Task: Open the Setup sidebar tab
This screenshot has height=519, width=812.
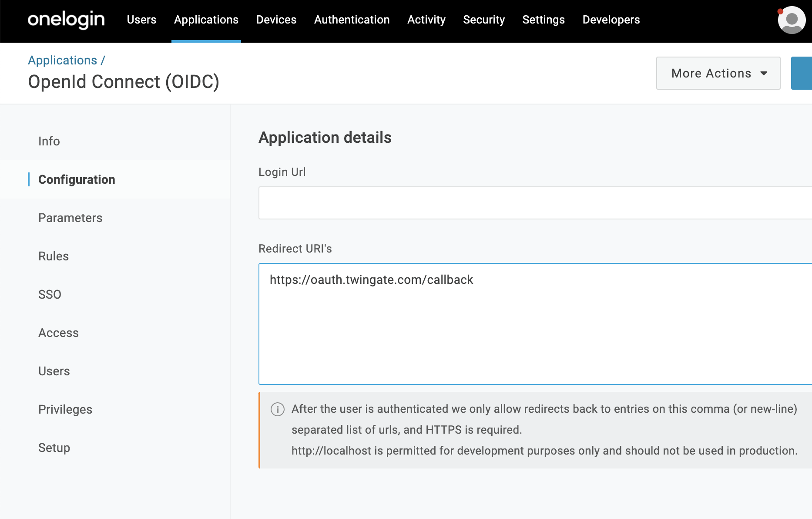Action: pyautogui.click(x=54, y=448)
